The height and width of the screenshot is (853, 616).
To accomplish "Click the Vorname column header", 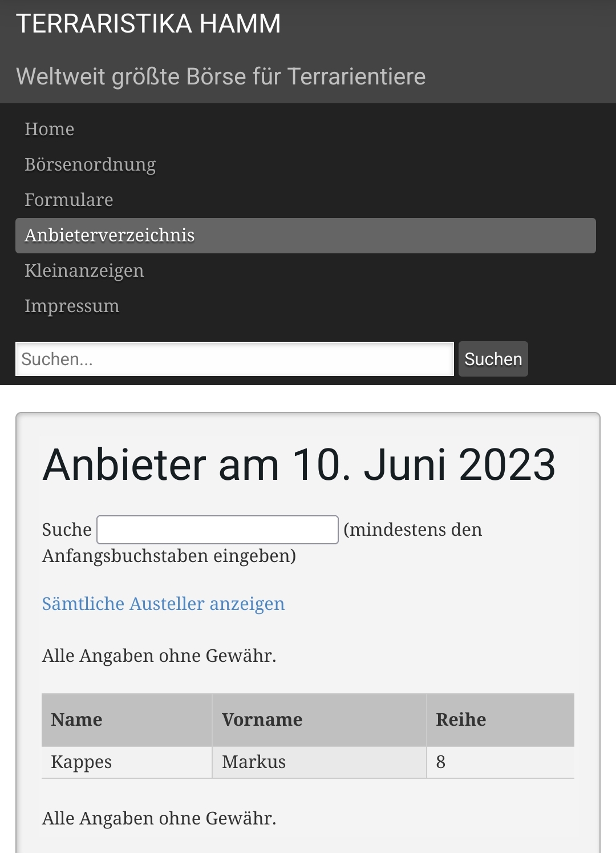I will coord(319,720).
